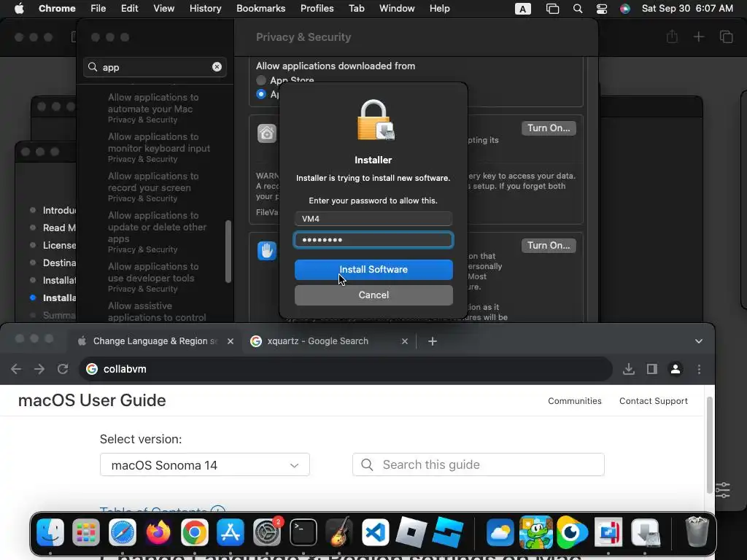Open the History menu
This screenshot has width=747, height=560.
click(x=205, y=9)
